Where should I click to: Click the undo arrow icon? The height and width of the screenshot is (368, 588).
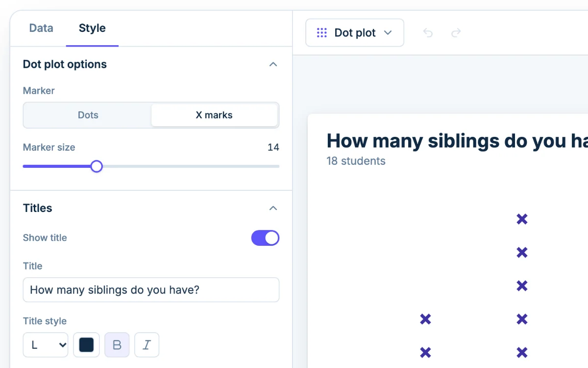tap(428, 33)
